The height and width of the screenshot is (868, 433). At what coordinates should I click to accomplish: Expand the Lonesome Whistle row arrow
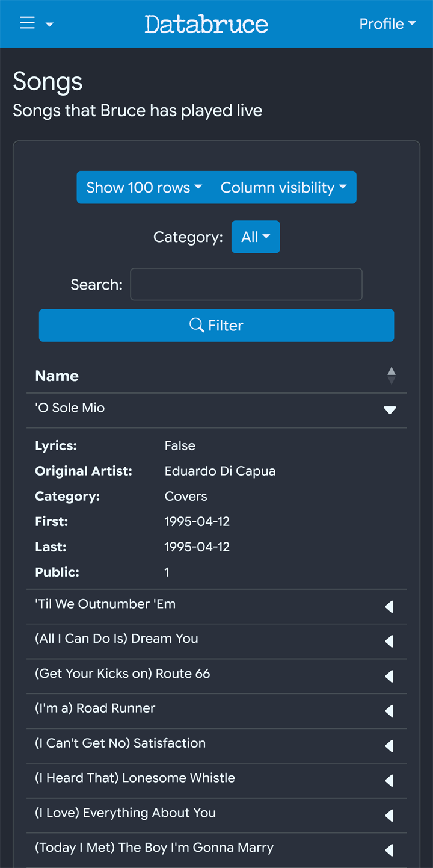(x=390, y=781)
